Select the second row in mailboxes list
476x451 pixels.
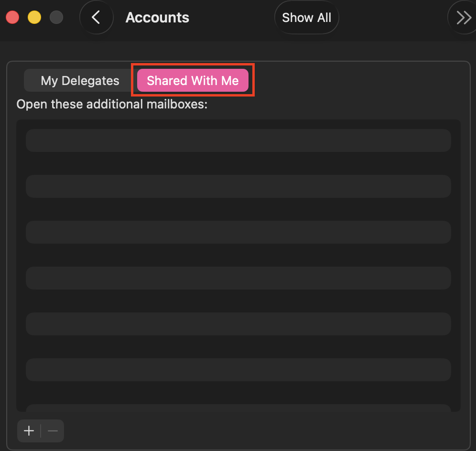pos(238,186)
